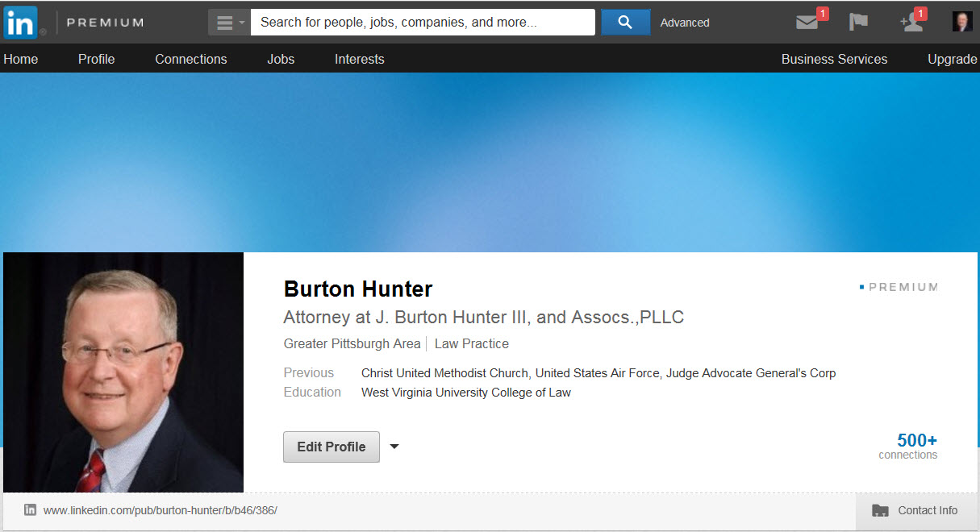Click the blue profile banner image
The image size is (980, 532).
[x=490, y=162]
